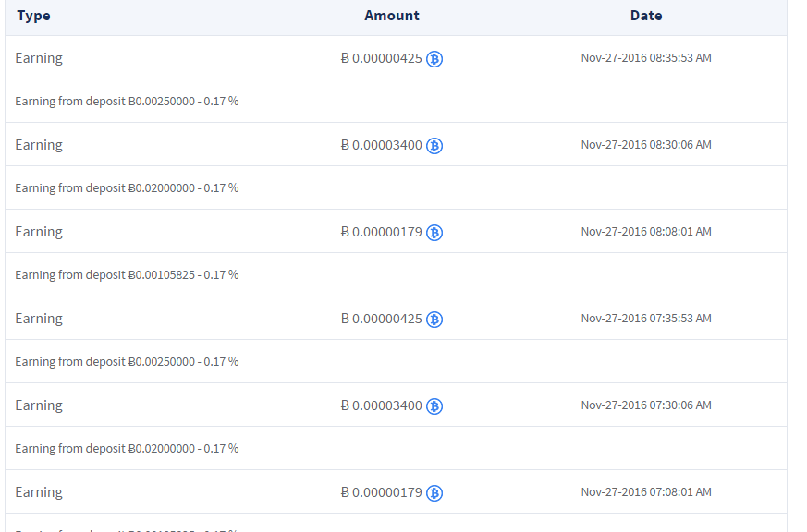The width and height of the screenshot is (807, 532).
Task: Click the first deposit 0.02000000 earning description
Action: coord(127,188)
